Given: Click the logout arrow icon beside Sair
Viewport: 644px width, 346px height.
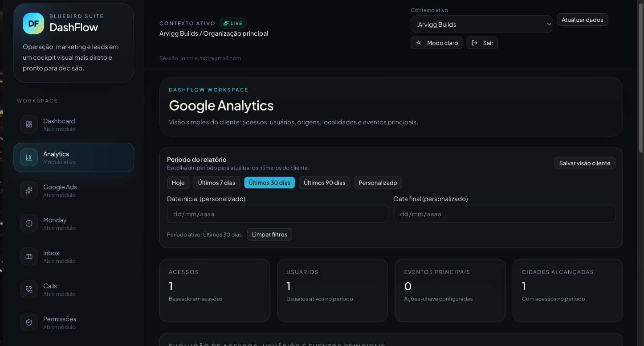Looking at the screenshot, I should pos(475,43).
